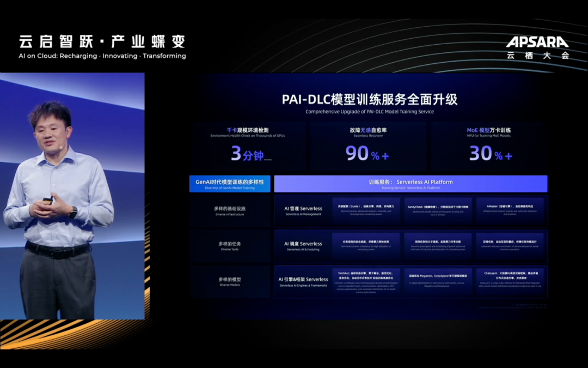Click the 'AI 引擎&框架 Serverless' label
The width and height of the screenshot is (588, 368).
click(303, 279)
